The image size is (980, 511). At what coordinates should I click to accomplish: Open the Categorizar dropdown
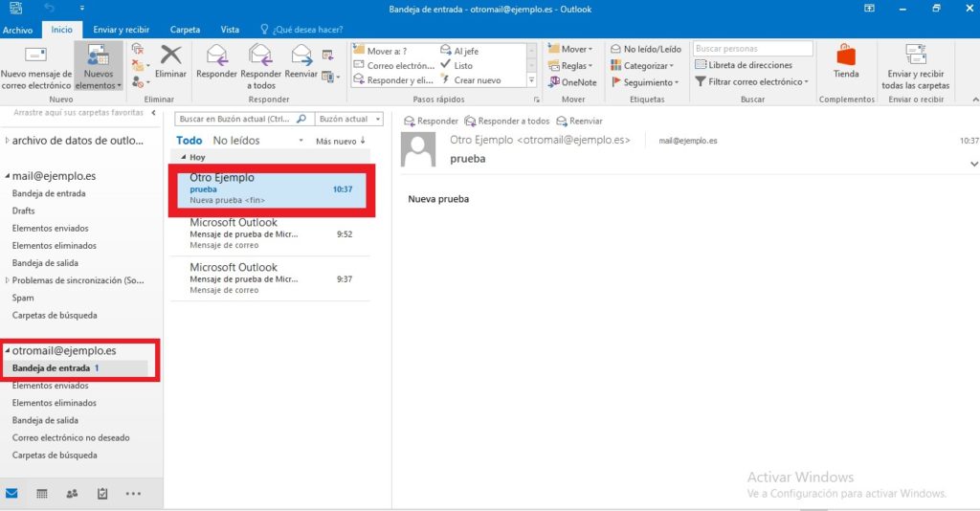click(x=642, y=66)
